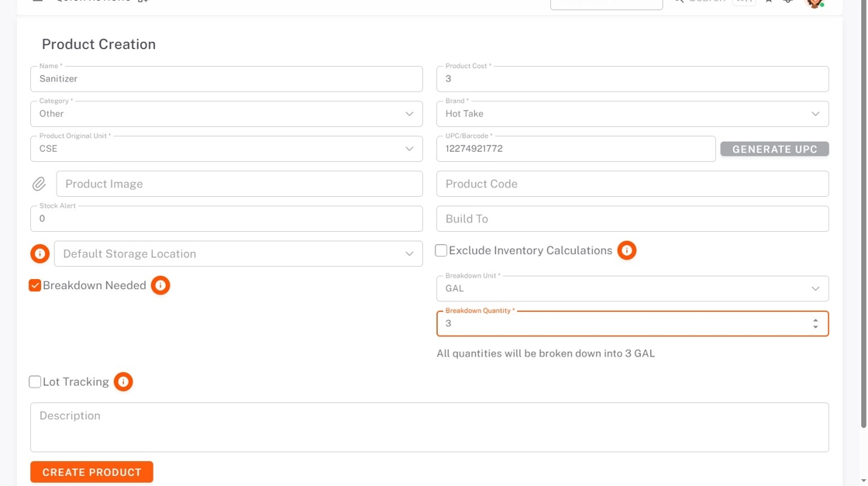Show info for Breakdown Needed
The width and height of the screenshot is (868, 486).
click(160, 285)
